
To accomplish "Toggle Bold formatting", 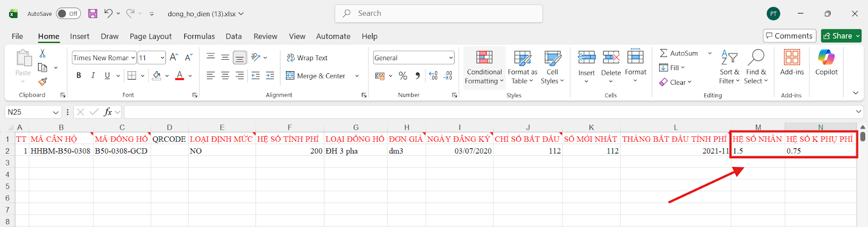I will (79, 75).
